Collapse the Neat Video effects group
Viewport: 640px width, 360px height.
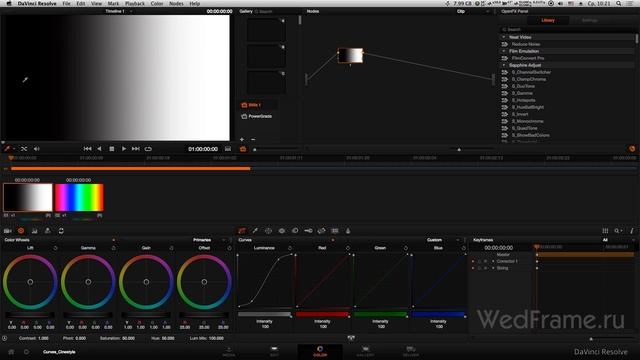(x=504, y=37)
